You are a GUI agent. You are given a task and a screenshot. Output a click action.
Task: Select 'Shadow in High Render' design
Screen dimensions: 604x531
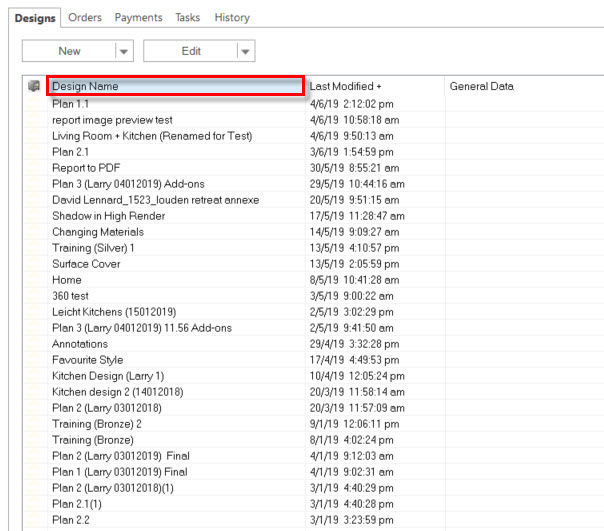point(109,216)
